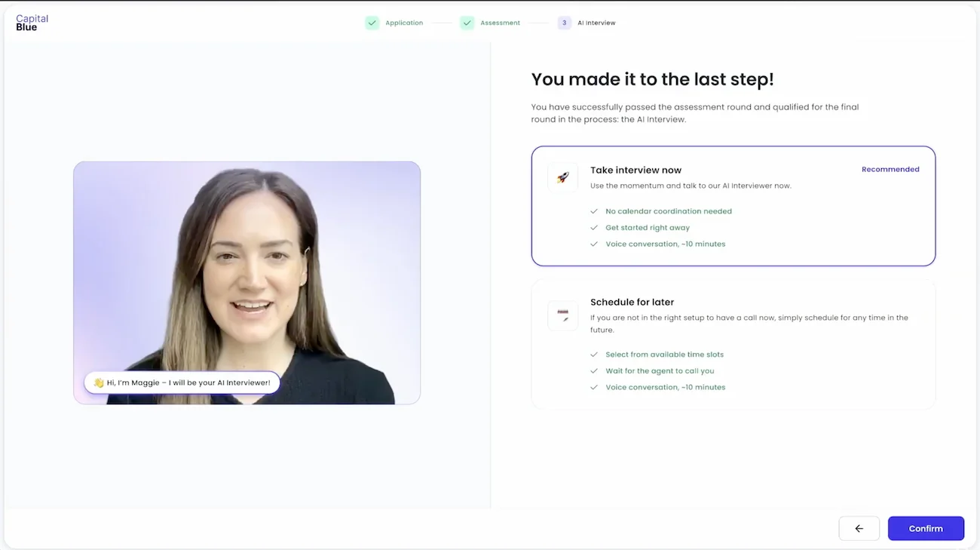This screenshot has height=550, width=980.
Task: Click 'Use the momentum and talk' description text
Action: pyautogui.click(x=691, y=186)
